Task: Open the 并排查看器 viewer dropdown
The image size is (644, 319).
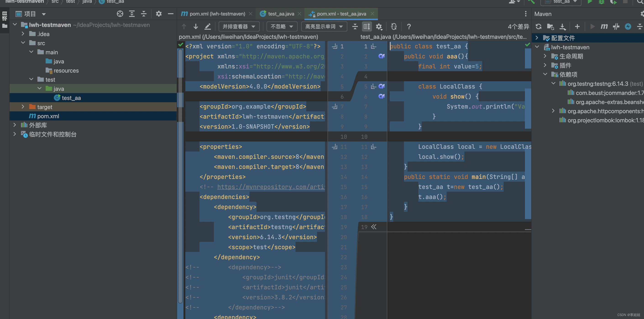Action: pos(239,26)
